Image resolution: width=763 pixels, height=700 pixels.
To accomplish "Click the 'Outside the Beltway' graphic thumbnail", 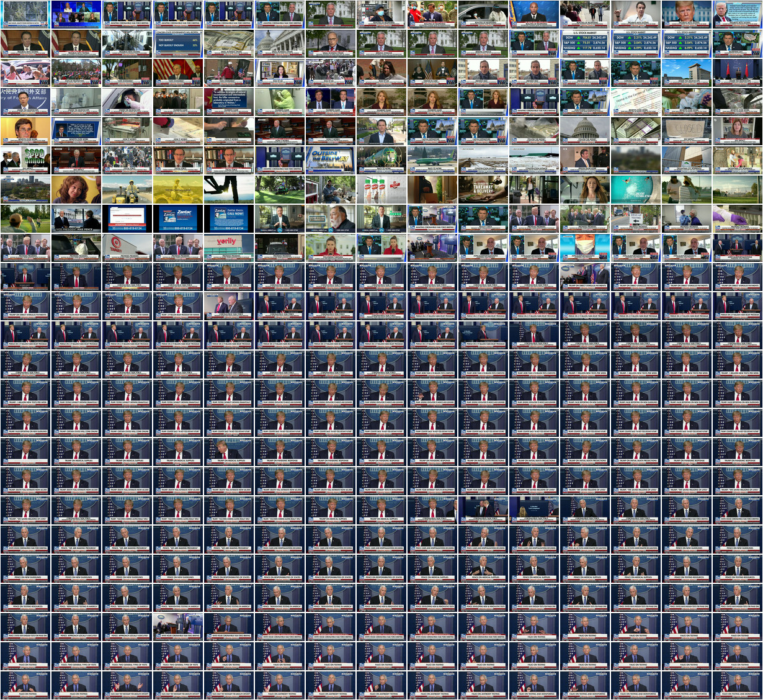I will click(x=331, y=159).
